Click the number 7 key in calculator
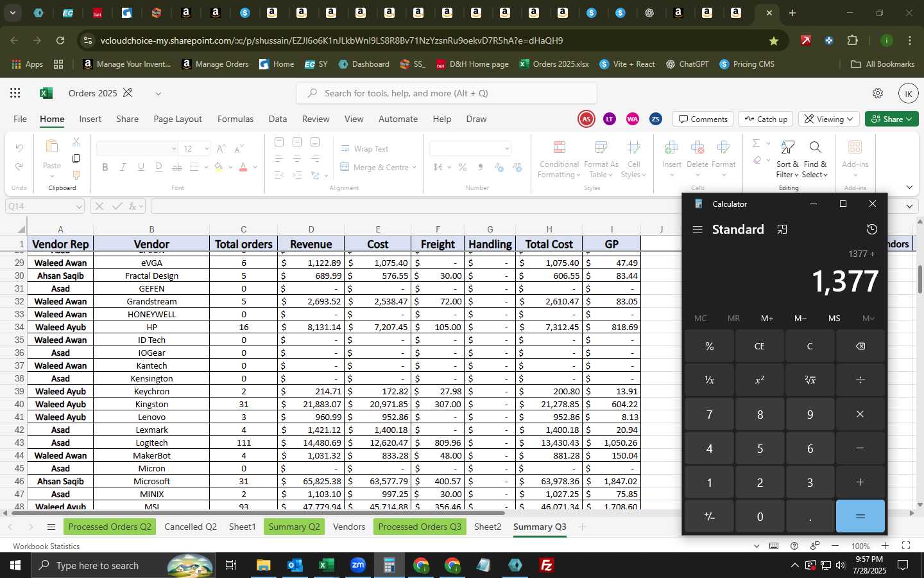This screenshot has width=924, height=578. pos(709,414)
